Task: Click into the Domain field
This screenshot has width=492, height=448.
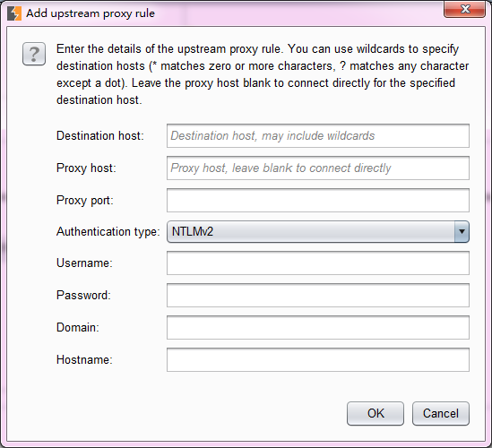Action: click(318, 328)
